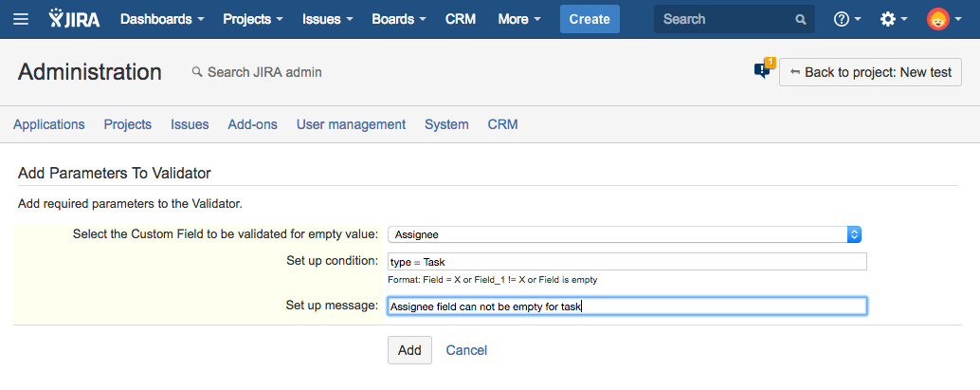Expand the Projects dropdown in navbar
The width and height of the screenshot is (980, 390).
[253, 19]
